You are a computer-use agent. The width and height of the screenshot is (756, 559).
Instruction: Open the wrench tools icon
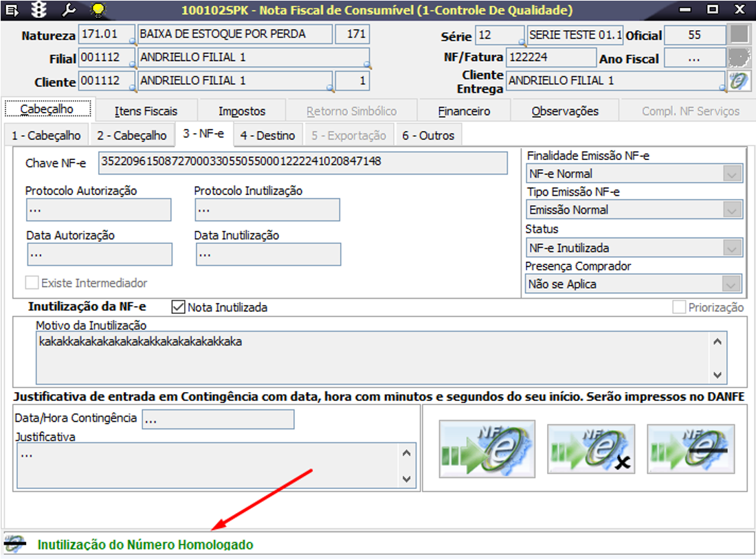coord(69,10)
